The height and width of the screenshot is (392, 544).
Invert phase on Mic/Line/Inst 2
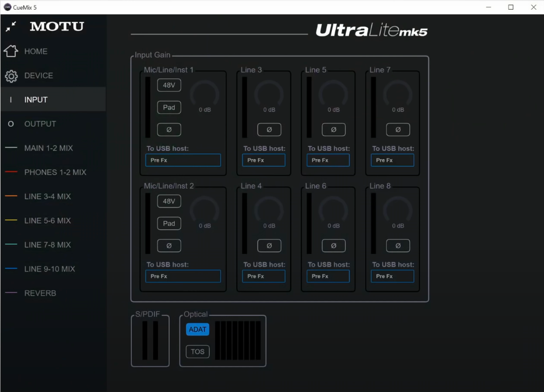(x=169, y=246)
